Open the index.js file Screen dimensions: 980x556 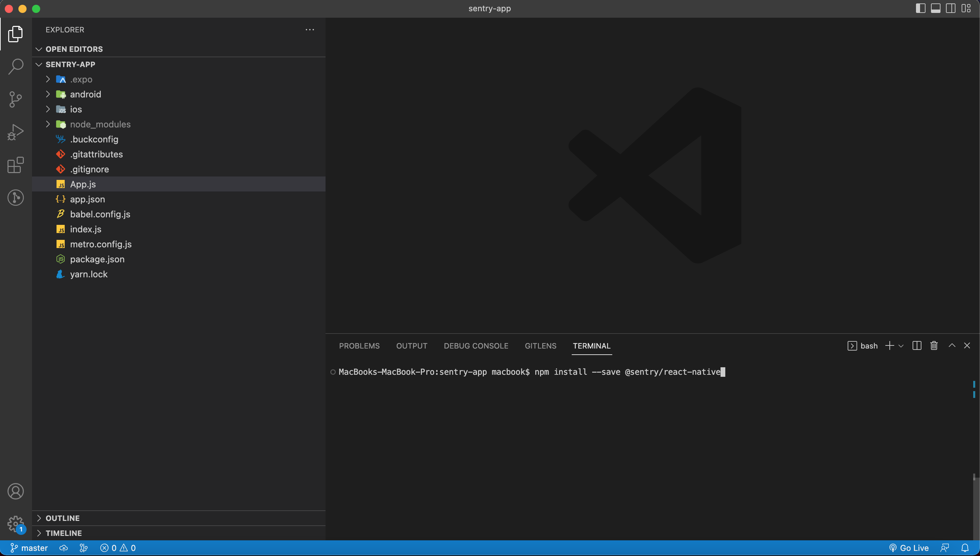tap(178, 229)
